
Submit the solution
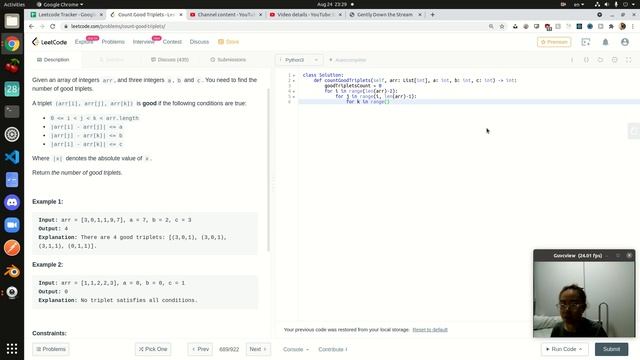tap(611, 349)
